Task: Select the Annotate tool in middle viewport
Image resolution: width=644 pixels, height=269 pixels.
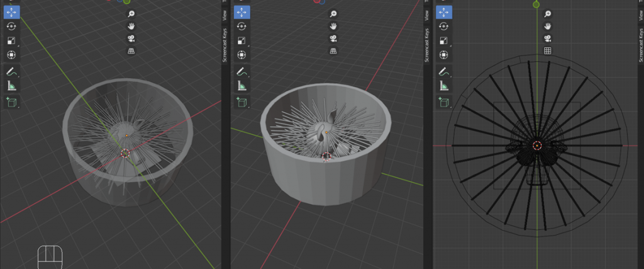Action: pyautogui.click(x=241, y=72)
